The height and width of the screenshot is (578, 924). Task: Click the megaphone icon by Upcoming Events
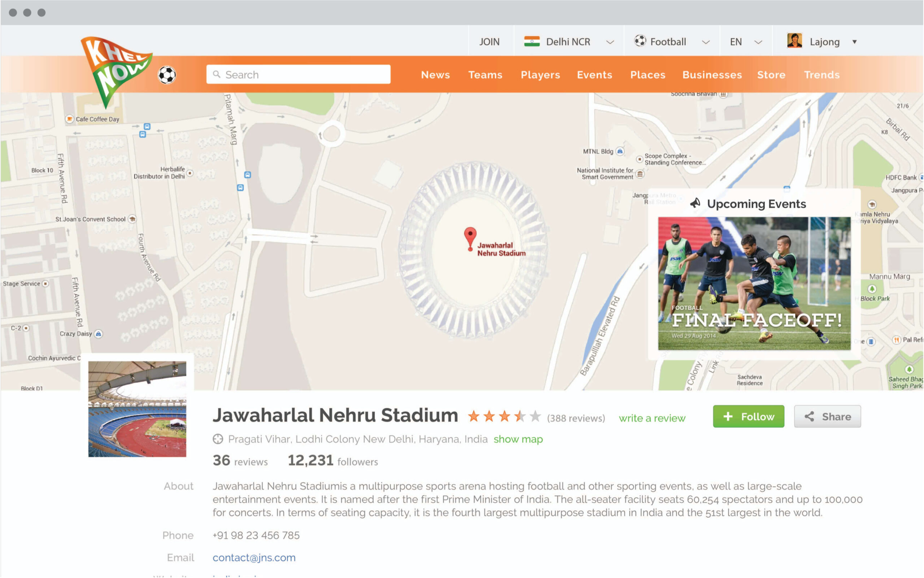(695, 203)
